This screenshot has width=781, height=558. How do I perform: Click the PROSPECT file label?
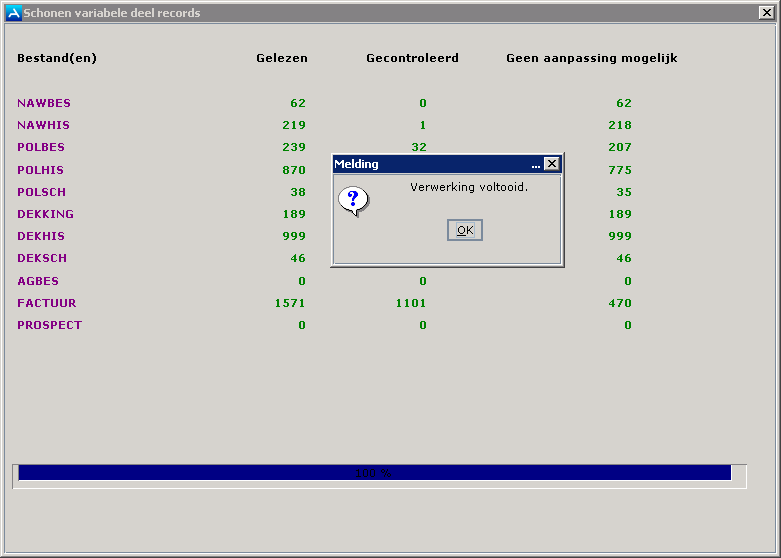pyautogui.click(x=50, y=325)
